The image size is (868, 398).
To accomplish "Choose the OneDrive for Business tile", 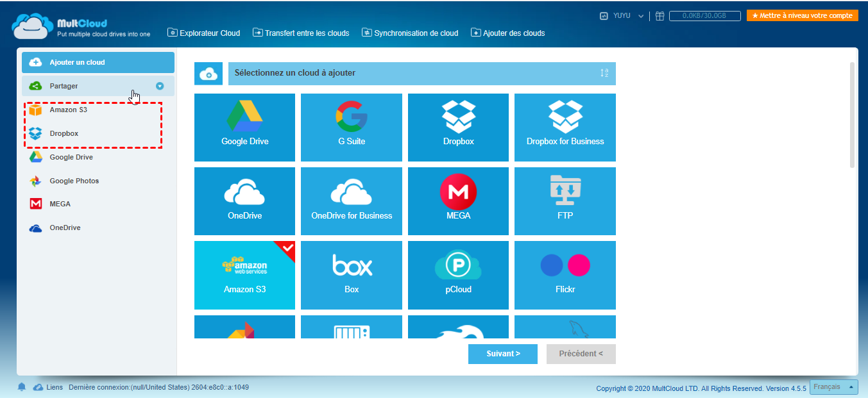I will click(352, 201).
